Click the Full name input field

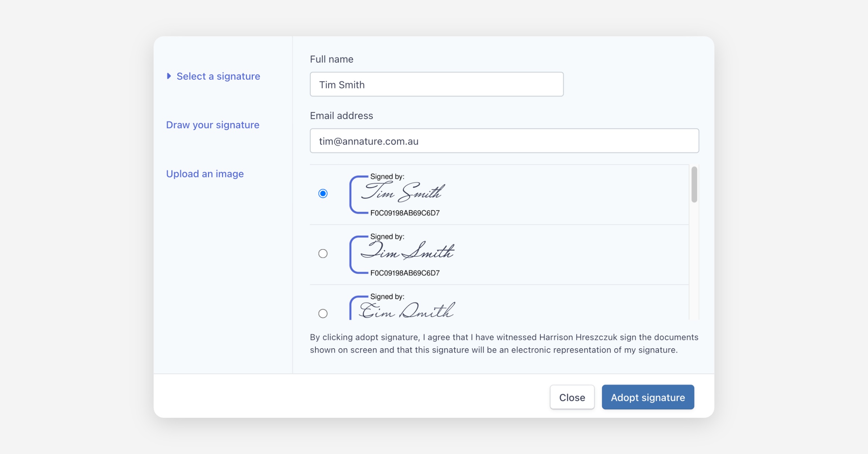(x=437, y=84)
